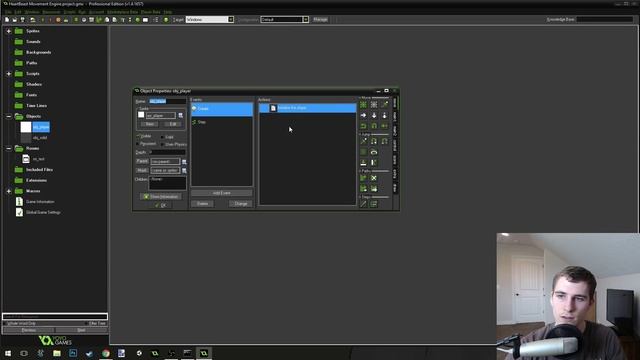Expand the Macros folder
The width and height of the screenshot is (640, 360).
tap(9, 191)
